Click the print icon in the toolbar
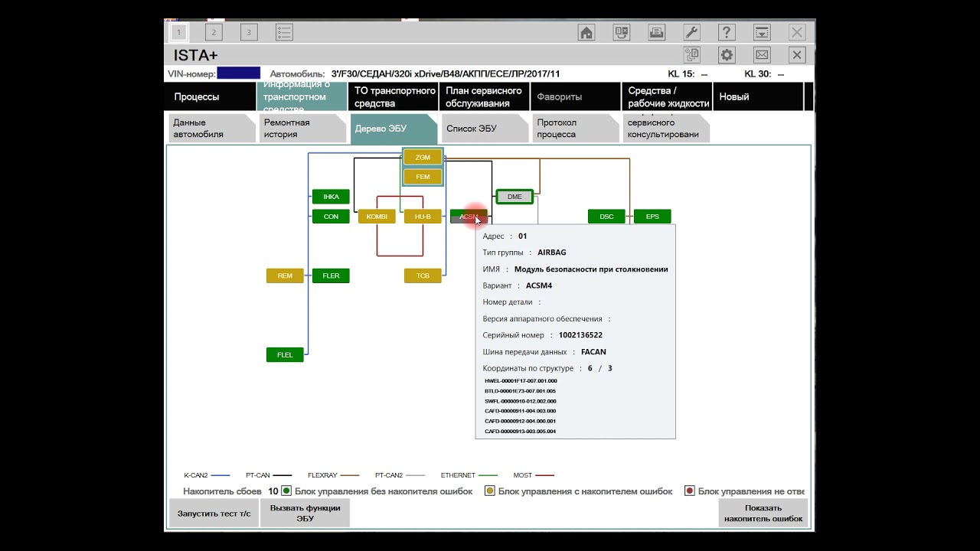Screen dimensions: 980x551 coord(656,32)
